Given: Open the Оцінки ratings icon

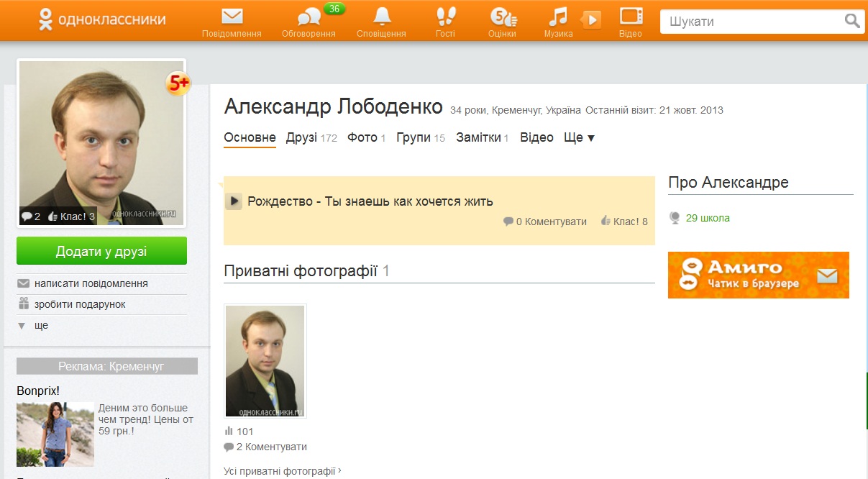Looking at the screenshot, I should pyautogui.click(x=502, y=17).
